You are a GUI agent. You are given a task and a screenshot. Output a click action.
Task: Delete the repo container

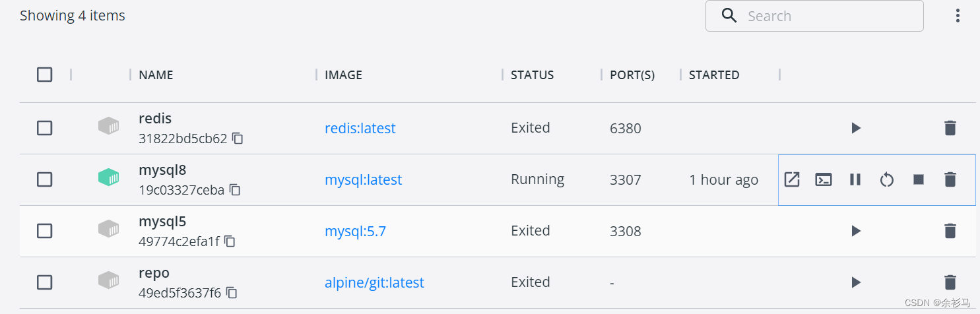tap(950, 282)
